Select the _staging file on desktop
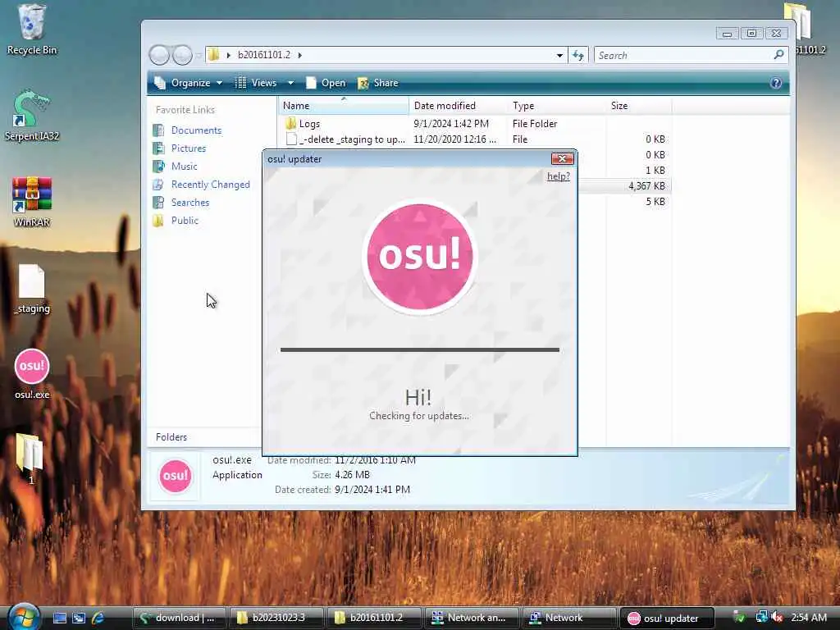 coord(32,288)
